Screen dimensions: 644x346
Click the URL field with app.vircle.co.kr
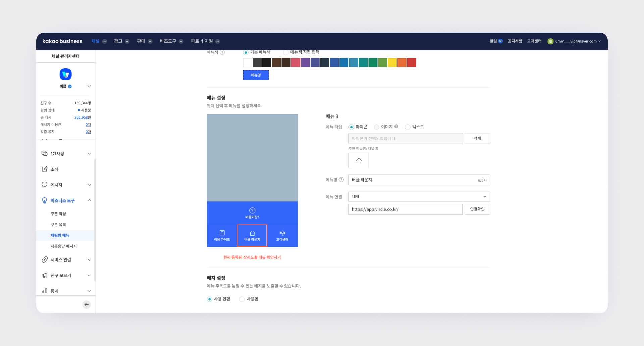(x=406, y=209)
